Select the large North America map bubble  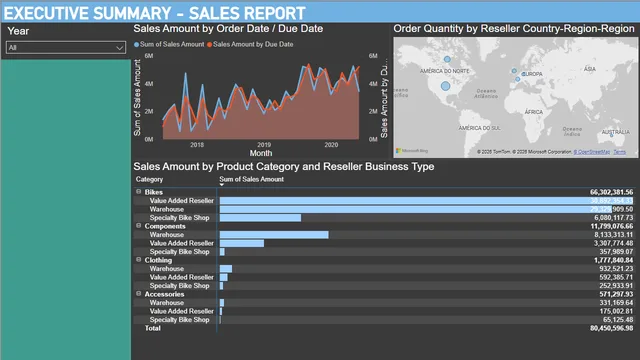445,86
